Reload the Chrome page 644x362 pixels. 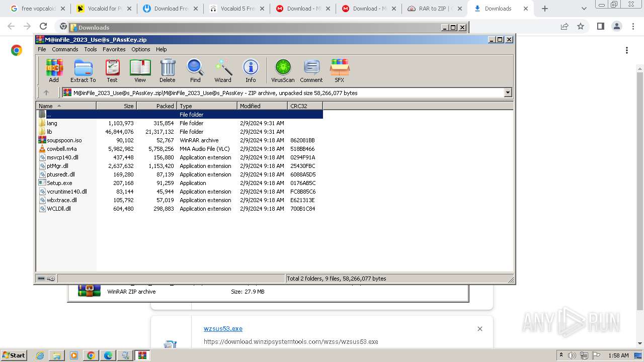coord(43,27)
